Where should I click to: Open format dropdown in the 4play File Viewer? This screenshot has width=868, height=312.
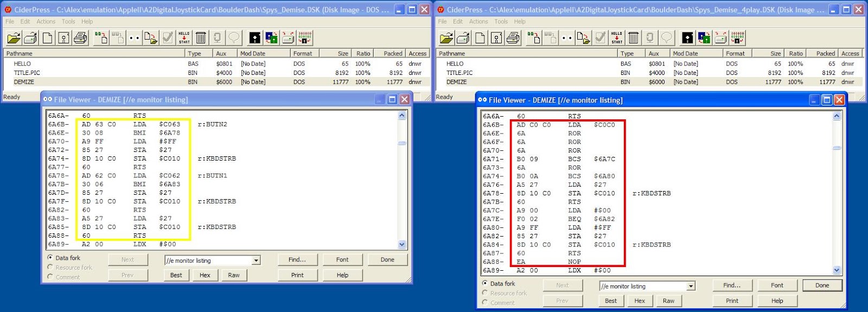(691, 286)
